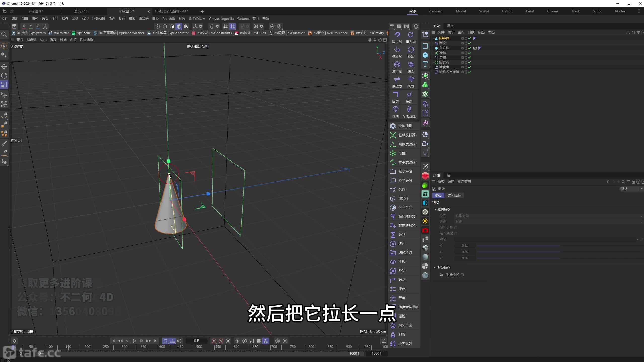
Task: Switch to the 柔和选择 tab
Action: coord(454,195)
